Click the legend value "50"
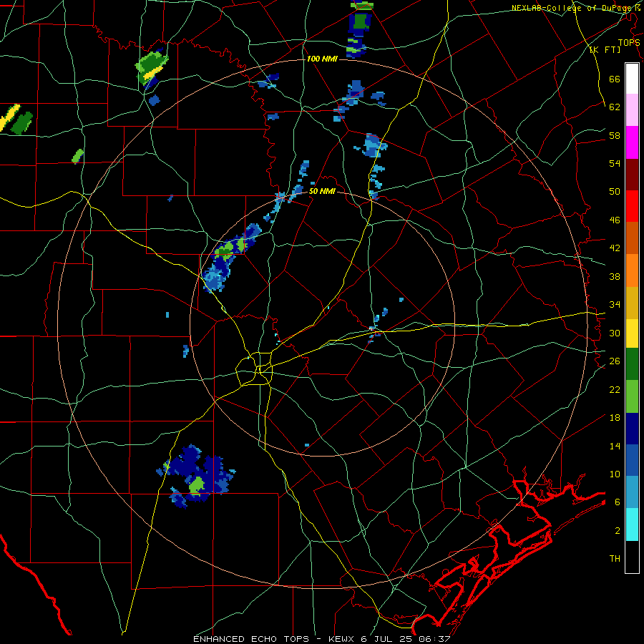Screen dimensions: 644x644 [615, 192]
